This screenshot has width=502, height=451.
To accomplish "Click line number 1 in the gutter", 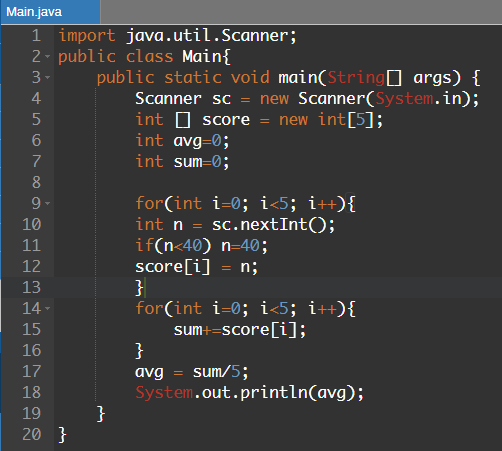I will (x=36, y=36).
